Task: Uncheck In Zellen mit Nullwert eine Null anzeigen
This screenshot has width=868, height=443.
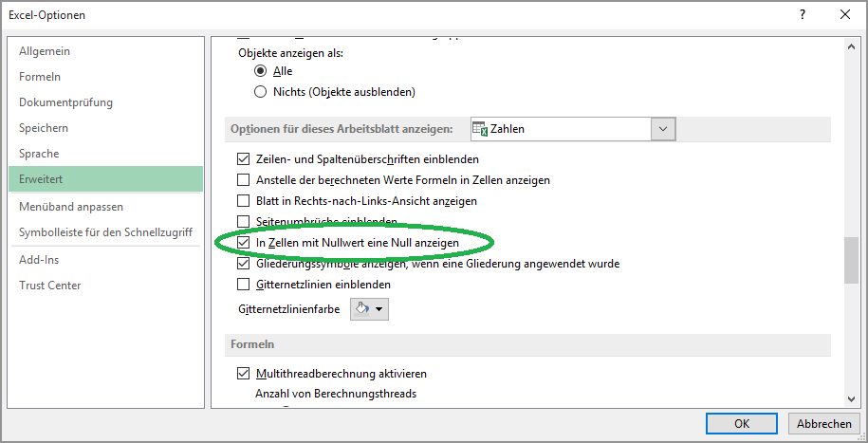Action: click(243, 243)
